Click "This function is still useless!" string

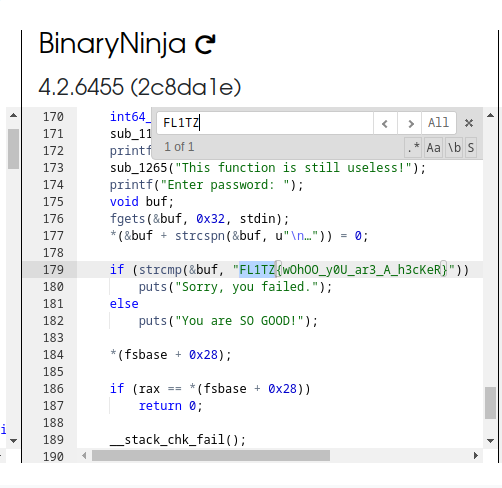[293, 168]
